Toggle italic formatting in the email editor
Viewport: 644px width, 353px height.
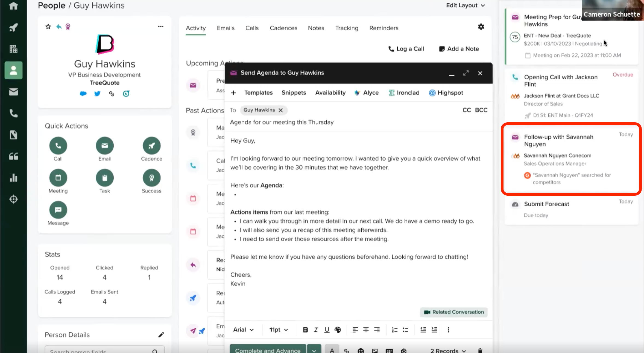coord(316,330)
